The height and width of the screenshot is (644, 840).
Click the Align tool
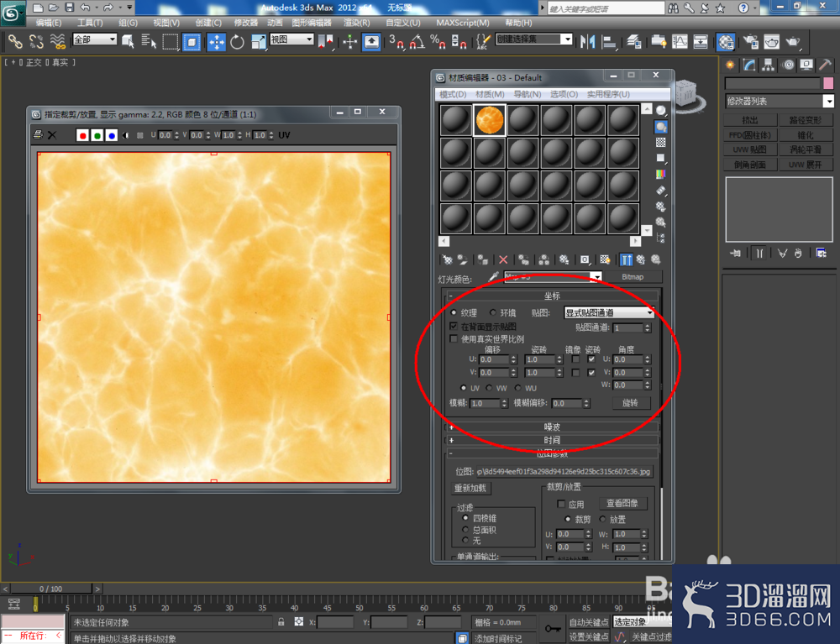608,42
